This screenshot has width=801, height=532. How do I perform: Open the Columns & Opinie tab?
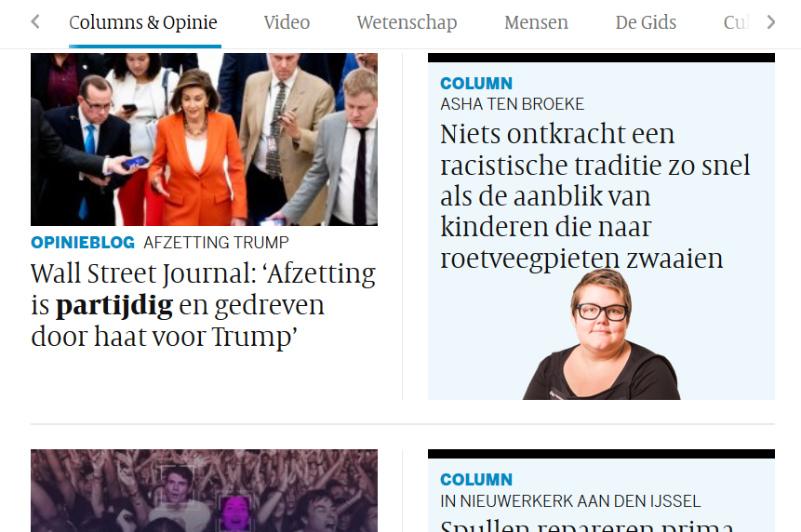pyautogui.click(x=143, y=22)
